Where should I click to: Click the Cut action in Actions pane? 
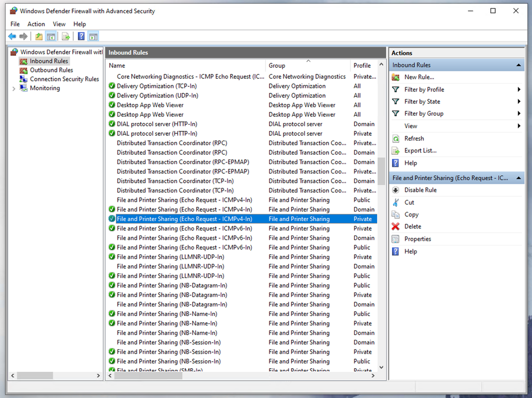pyautogui.click(x=409, y=202)
